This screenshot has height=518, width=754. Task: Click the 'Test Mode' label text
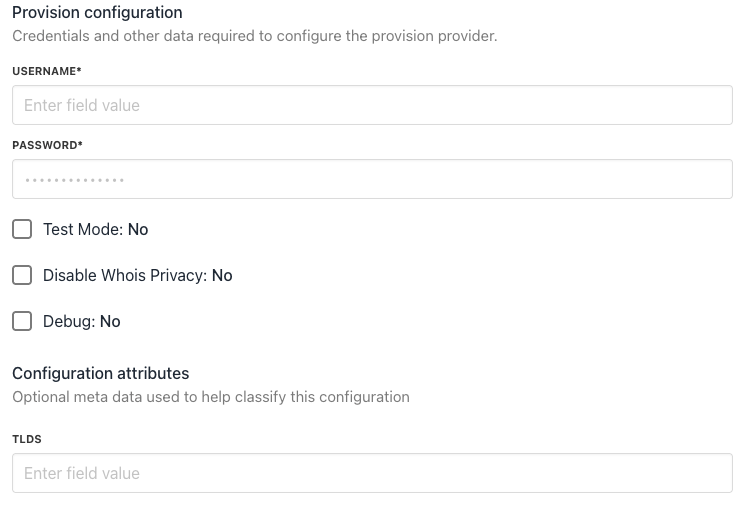pyautogui.click(x=82, y=229)
